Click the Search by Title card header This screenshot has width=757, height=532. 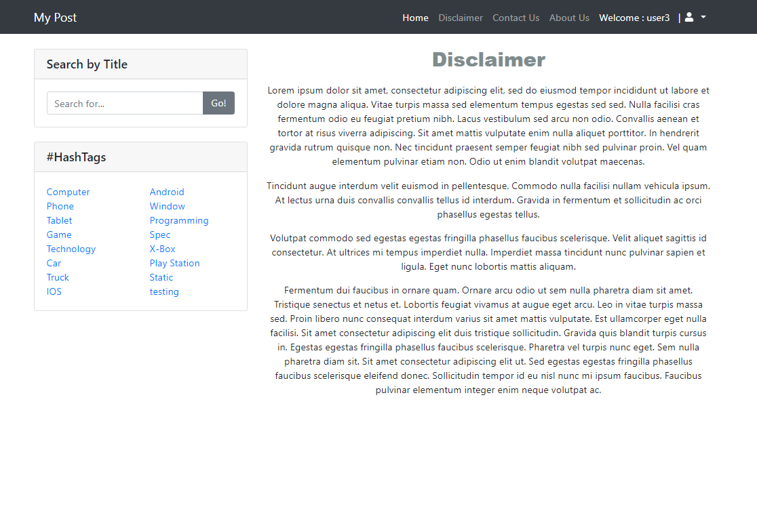[x=140, y=64]
